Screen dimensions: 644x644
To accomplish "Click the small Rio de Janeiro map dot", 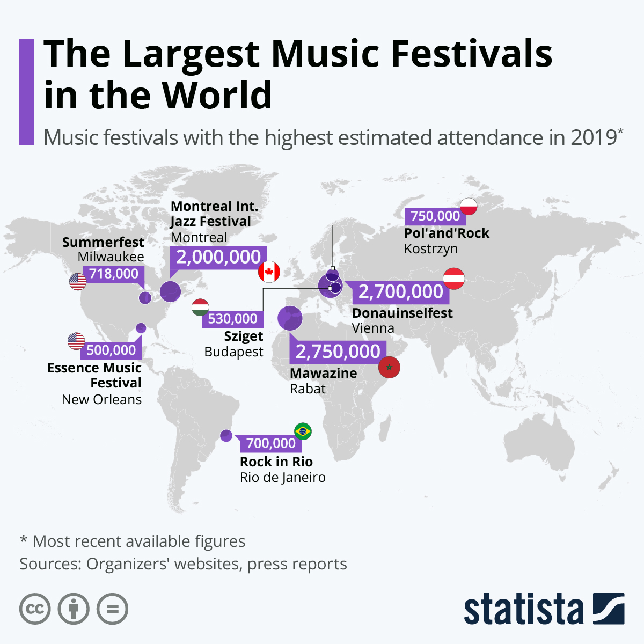I will pos(225,435).
